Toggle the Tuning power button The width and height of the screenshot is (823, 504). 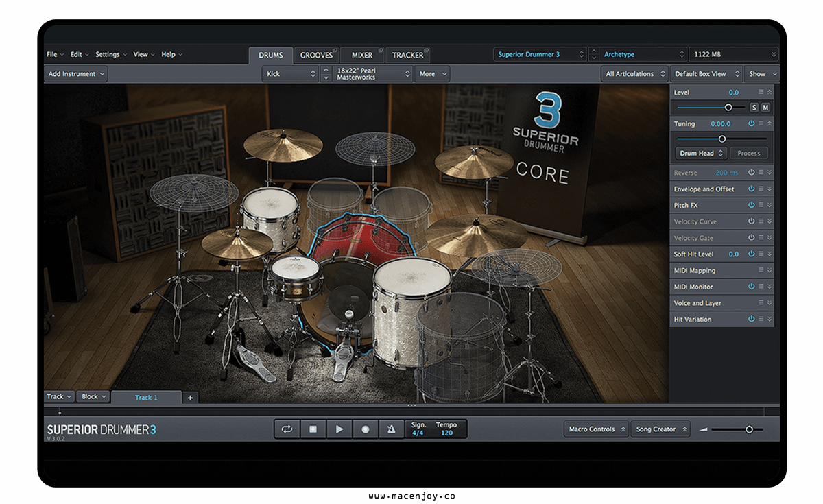pyautogui.click(x=752, y=124)
